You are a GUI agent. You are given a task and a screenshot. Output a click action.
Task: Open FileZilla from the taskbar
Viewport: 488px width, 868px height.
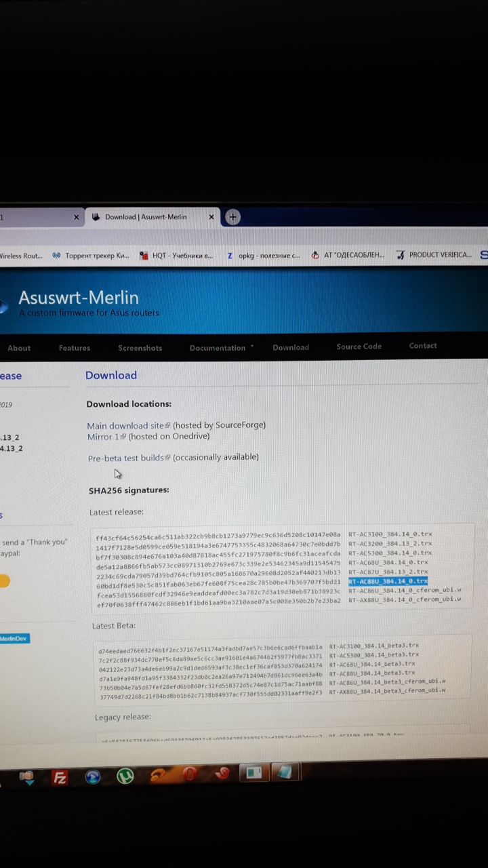[x=60, y=778]
